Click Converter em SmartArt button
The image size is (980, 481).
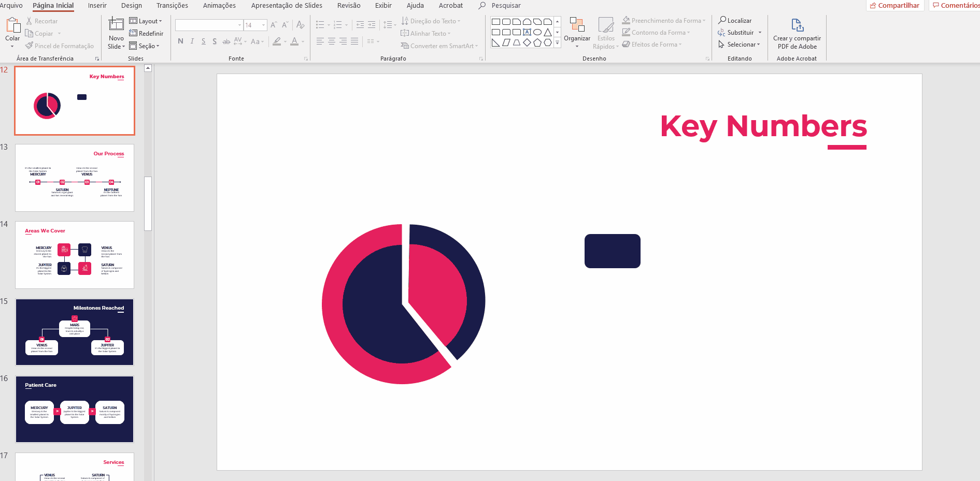pos(439,46)
